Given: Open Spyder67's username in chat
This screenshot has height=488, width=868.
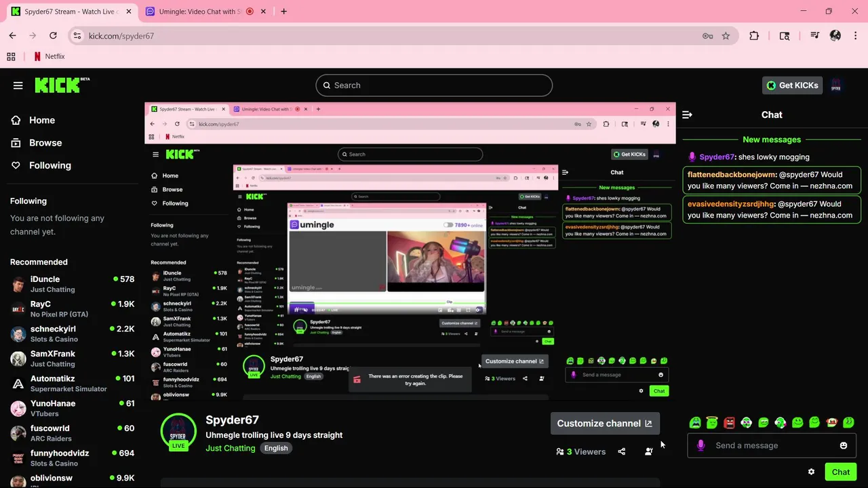Looking at the screenshot, I should pos(717,157).
